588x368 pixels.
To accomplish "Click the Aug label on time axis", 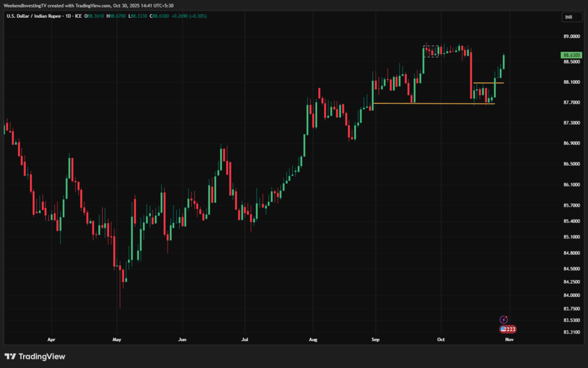I will (313, 339).
